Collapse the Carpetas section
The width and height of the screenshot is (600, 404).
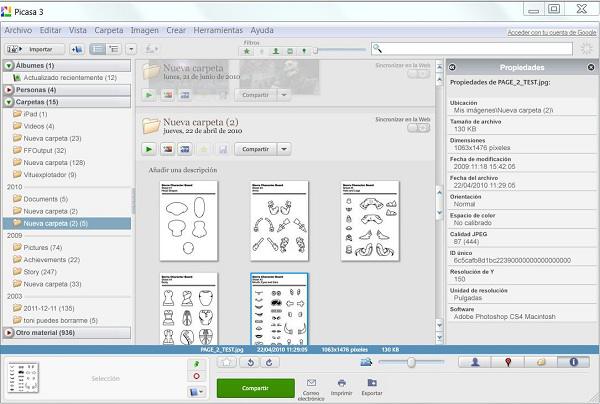(x=9, y=102)
